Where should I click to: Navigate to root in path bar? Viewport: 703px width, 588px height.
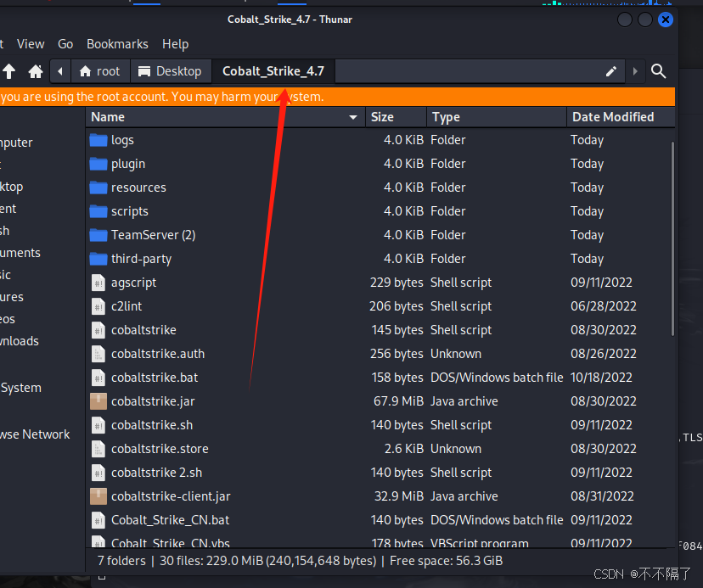click(100, 71)
